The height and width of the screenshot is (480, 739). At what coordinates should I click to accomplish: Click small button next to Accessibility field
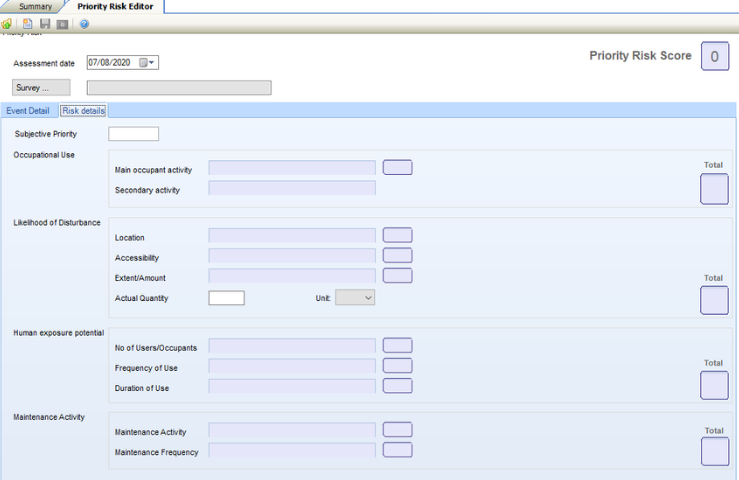397,255
